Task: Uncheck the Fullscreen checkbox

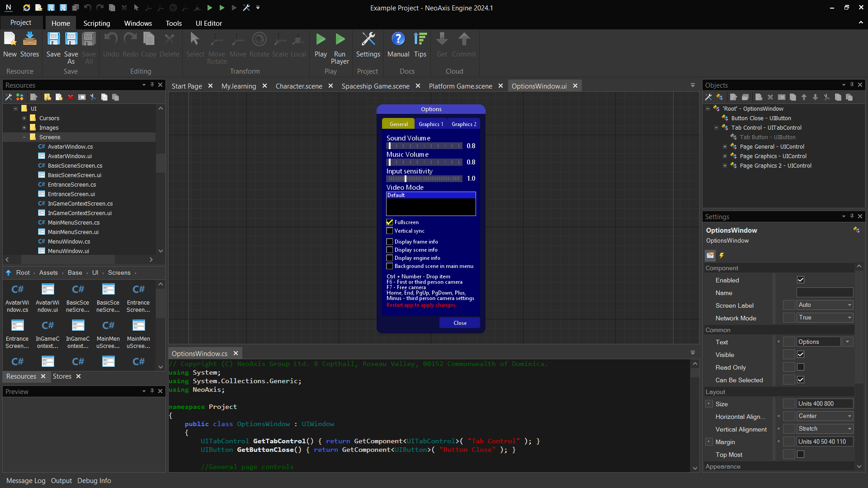Action: [x=389, y=222]
